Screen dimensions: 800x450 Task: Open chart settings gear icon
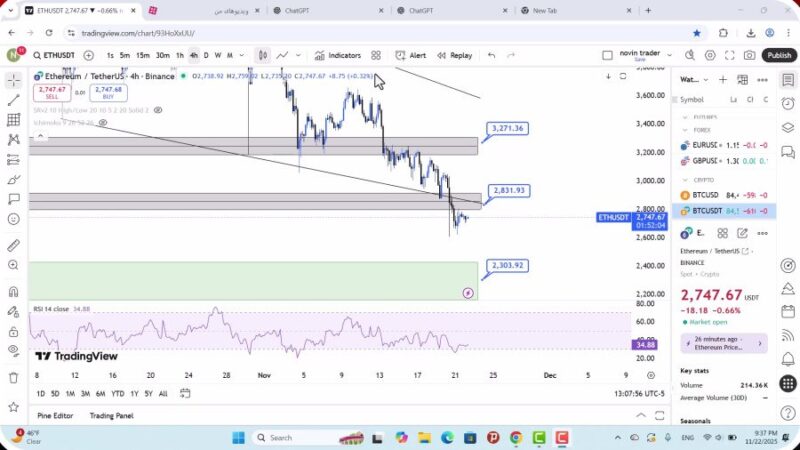(710, 56)
